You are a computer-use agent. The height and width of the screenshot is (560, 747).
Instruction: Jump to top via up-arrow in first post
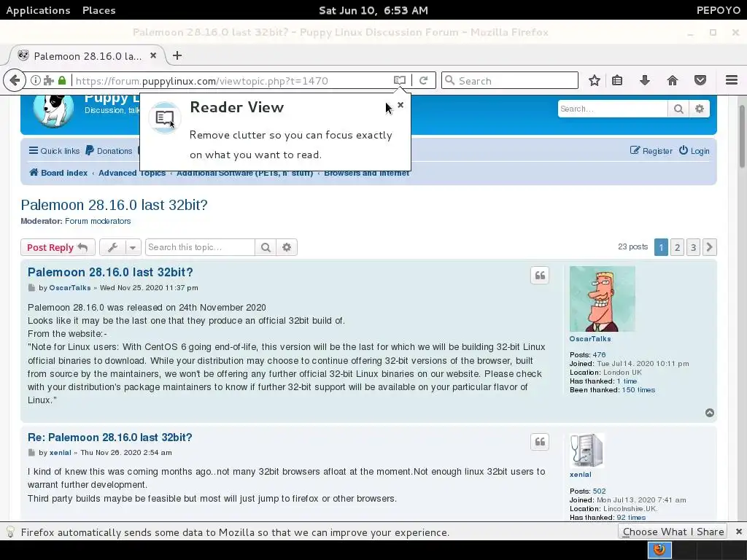pyautogui.click(x=709, y=413)
